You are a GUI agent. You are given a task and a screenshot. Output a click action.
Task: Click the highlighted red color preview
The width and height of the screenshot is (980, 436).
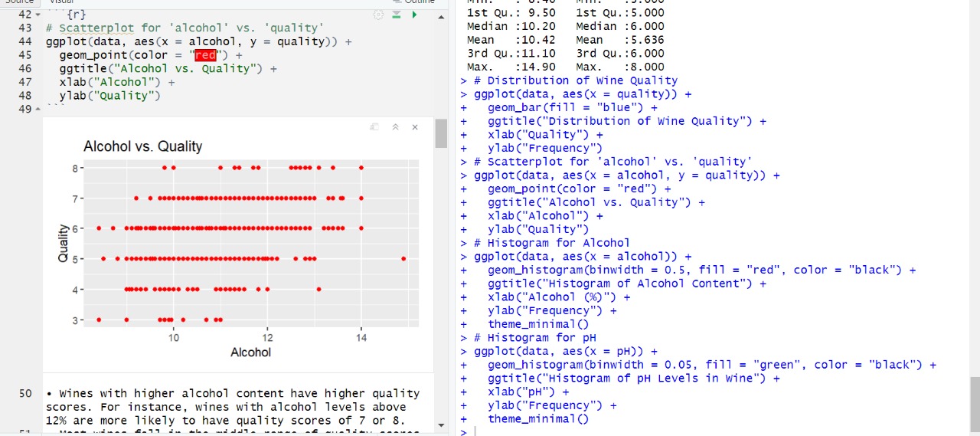click(205, 55)
